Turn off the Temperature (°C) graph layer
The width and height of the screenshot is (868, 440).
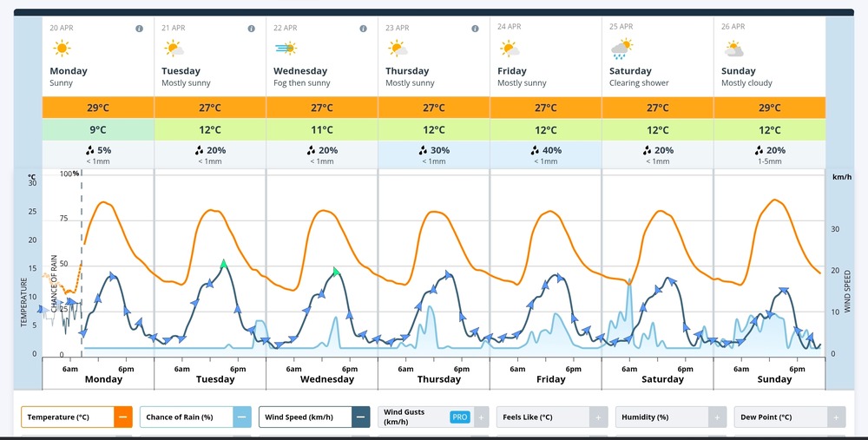click(x=123, y=417)
